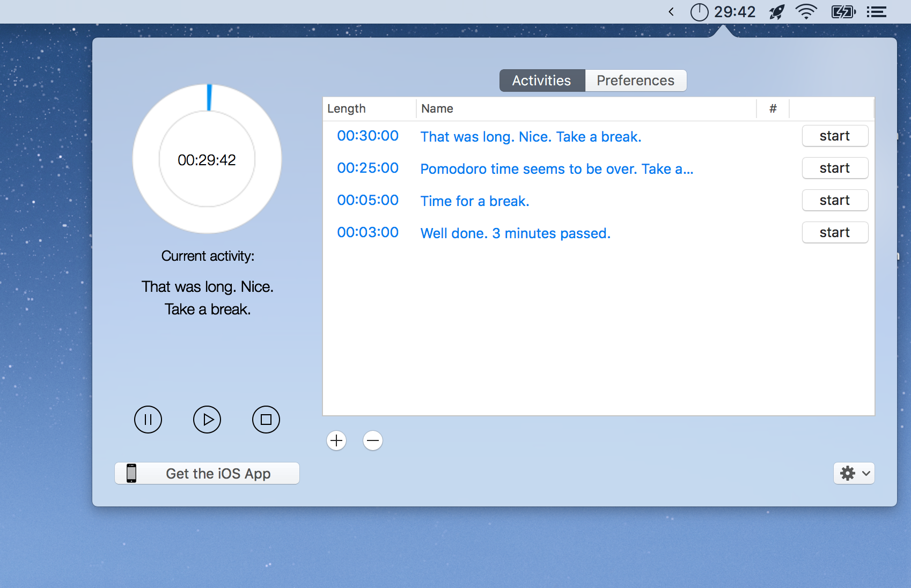Click the menu bar collapse chevron

click(x=671, y=12)
